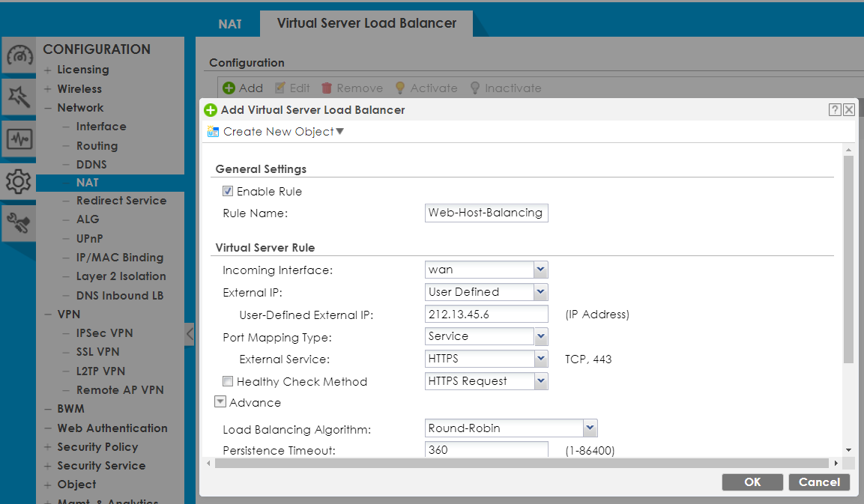Open the External IP dropdown
The width and height of the screenshot is (864, 504).
540,292
